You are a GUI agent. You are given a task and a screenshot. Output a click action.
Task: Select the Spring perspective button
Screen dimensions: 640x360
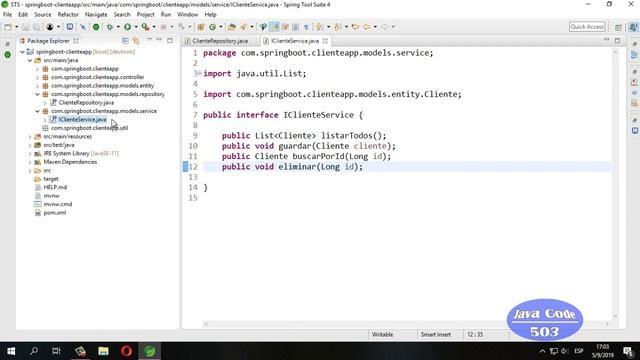pyautogui.click(x=633, y=27)
